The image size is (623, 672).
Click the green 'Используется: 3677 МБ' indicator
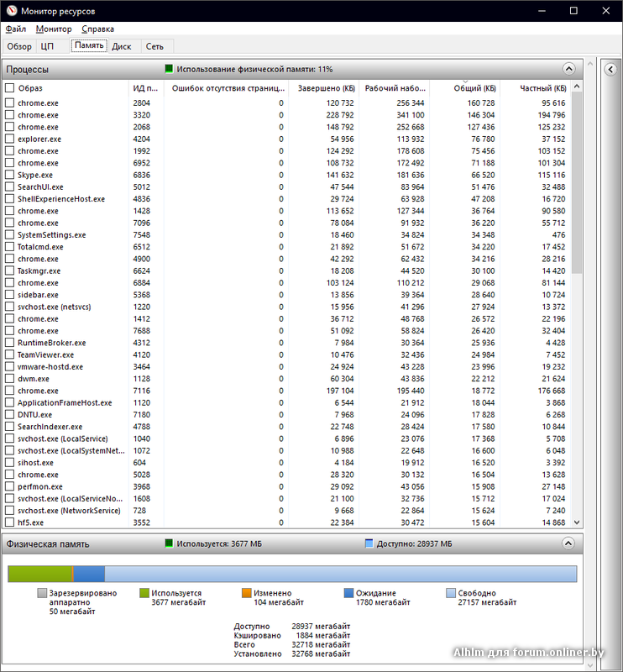(169, 543)
